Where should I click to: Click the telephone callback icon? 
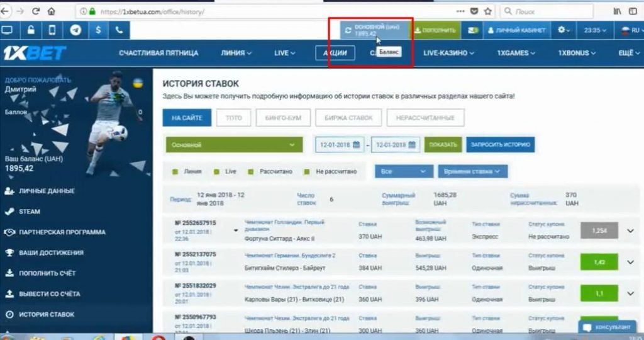119,30
